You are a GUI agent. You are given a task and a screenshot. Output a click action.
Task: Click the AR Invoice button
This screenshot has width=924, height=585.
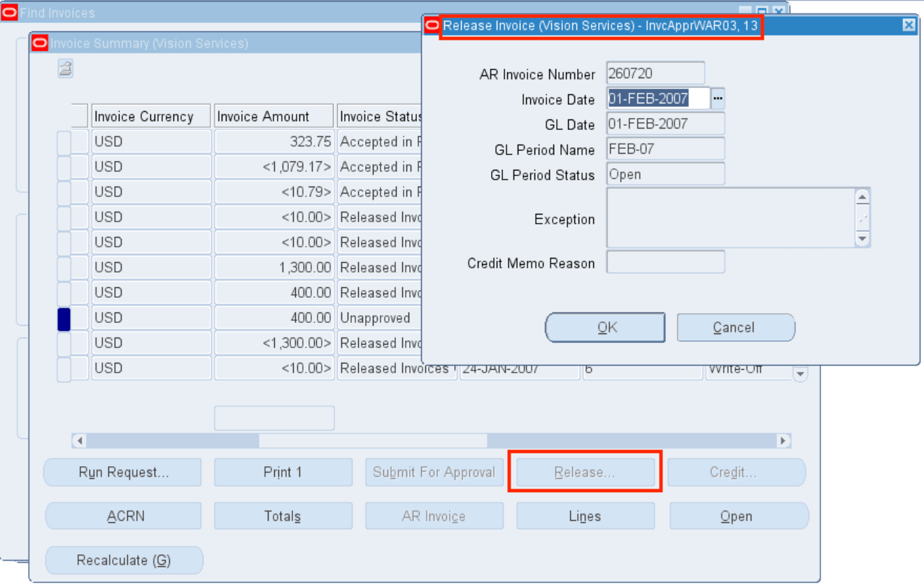tap(434, 517)
